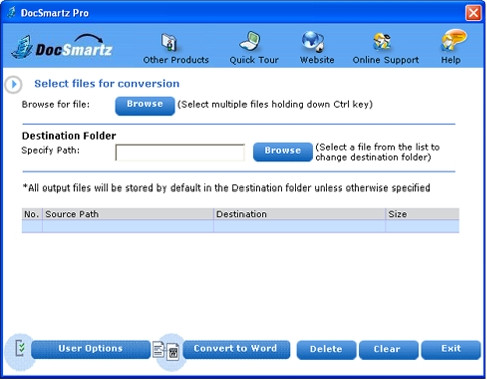Image resolution: width=487 pixels, height=380 pixels.
Task: Click the Online Support label
Action: (386, 60)
